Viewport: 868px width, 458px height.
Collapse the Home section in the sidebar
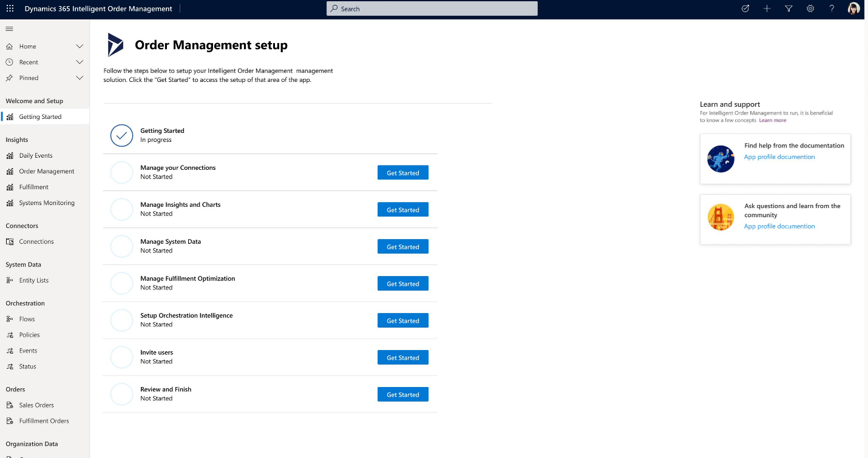(x=79, y=46)
